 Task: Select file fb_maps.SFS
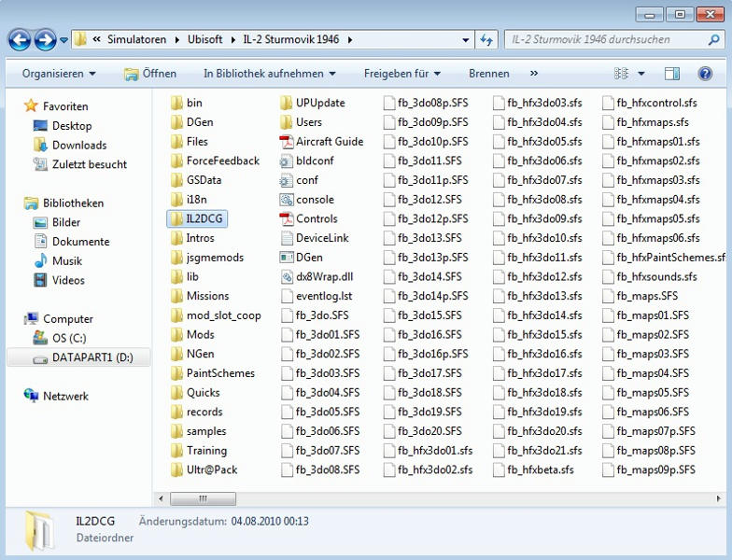[x=640, y=296]
